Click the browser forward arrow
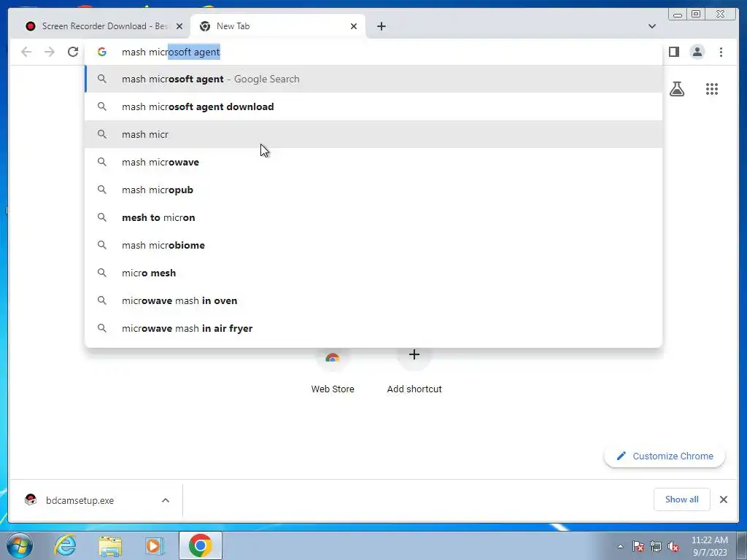 pyautogui.click(x=50, y=52)
